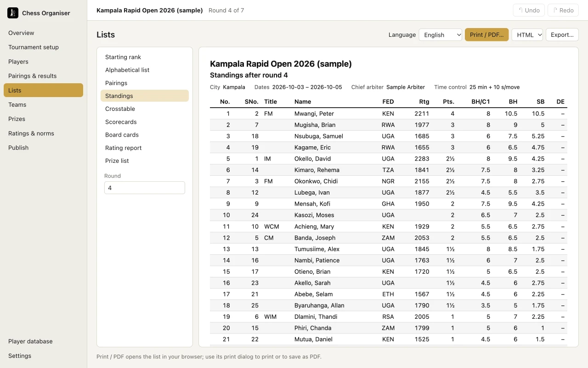Open Pairings & results section
Screen dimensions: 588x368
tap(43, 76)
